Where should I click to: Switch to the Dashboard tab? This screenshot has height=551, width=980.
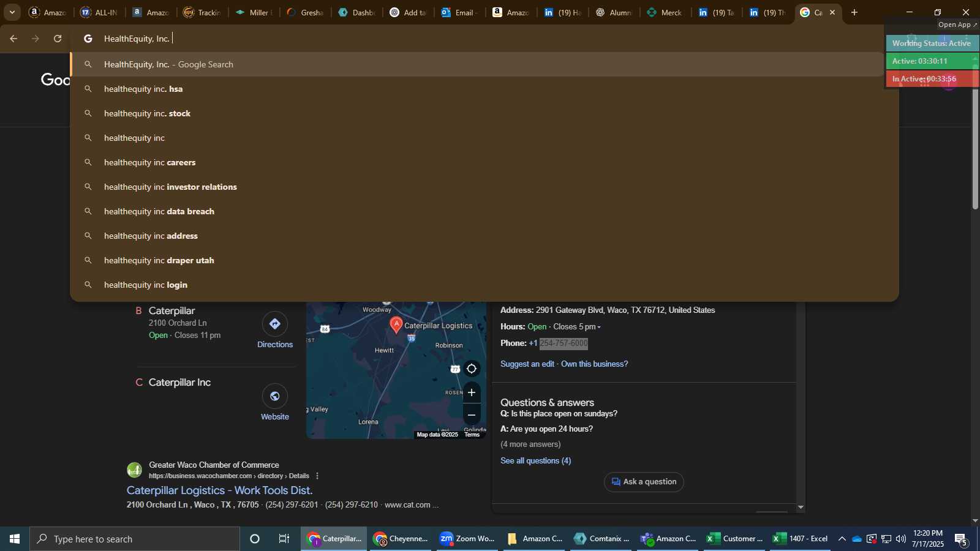(x=356, y=12)
